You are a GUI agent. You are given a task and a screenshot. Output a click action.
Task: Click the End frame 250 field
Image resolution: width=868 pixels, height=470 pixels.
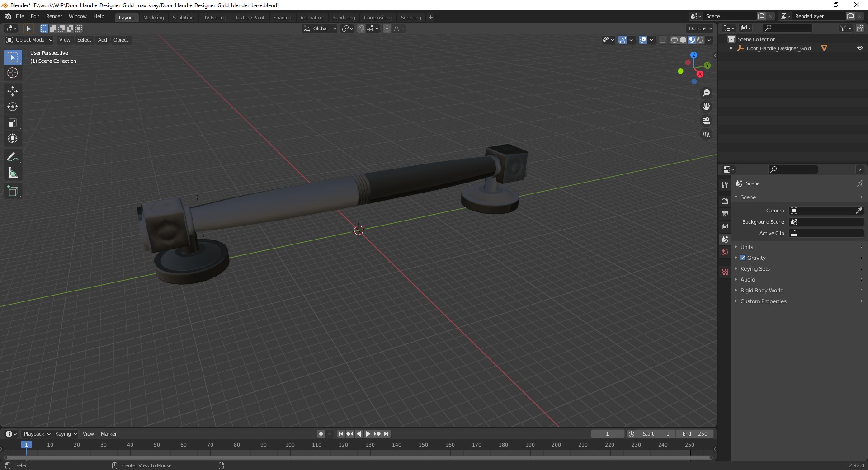(695, 434)
